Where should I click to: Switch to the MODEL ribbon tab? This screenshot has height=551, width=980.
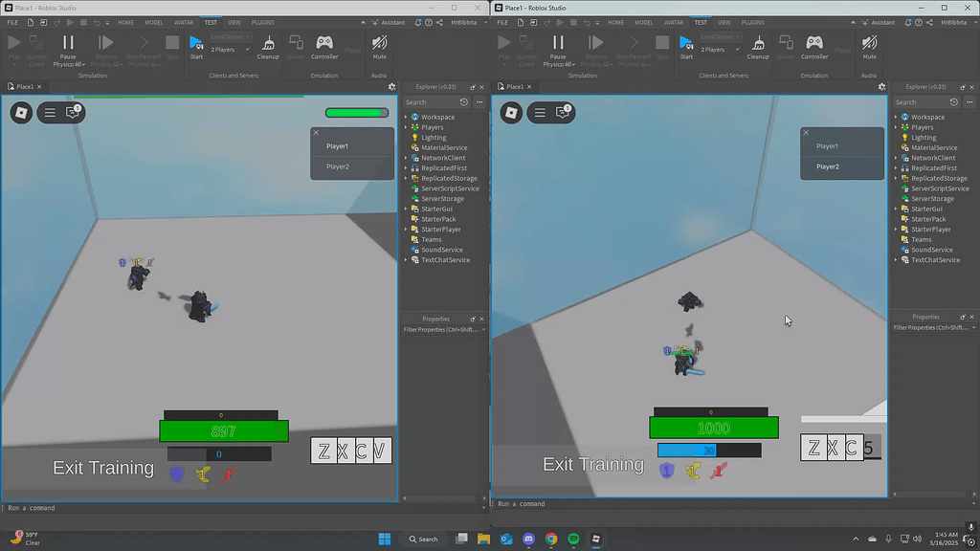click(x=153, y=23)
